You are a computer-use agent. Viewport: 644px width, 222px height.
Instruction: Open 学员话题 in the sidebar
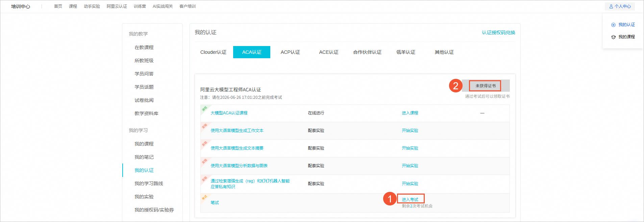click(144, 87)
